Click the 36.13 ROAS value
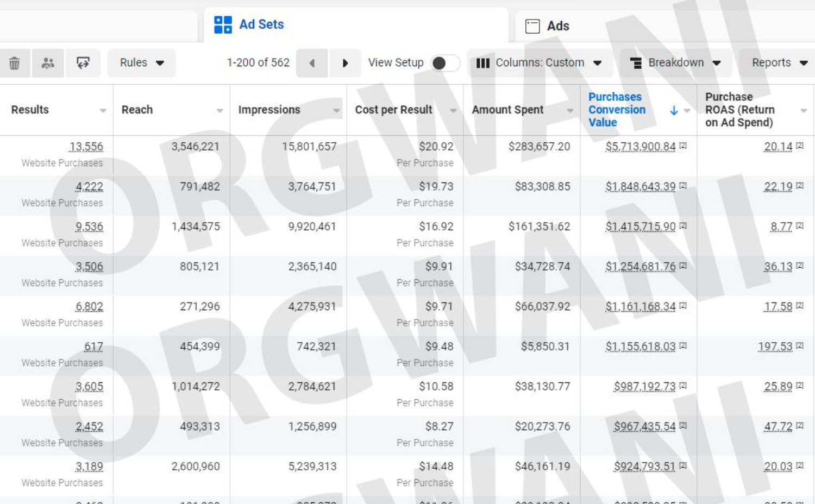The height and width of the screenshot is (504, 815). pyautogui.click(x=778, y=267)
